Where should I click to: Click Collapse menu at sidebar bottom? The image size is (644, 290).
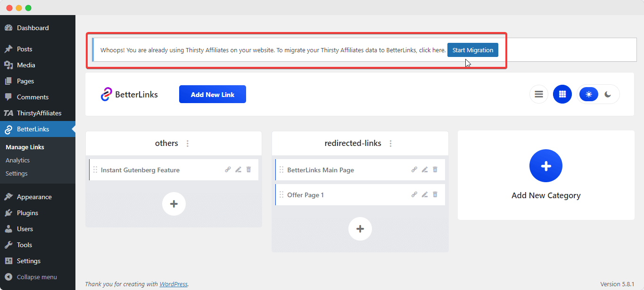[x=38, y=277]
